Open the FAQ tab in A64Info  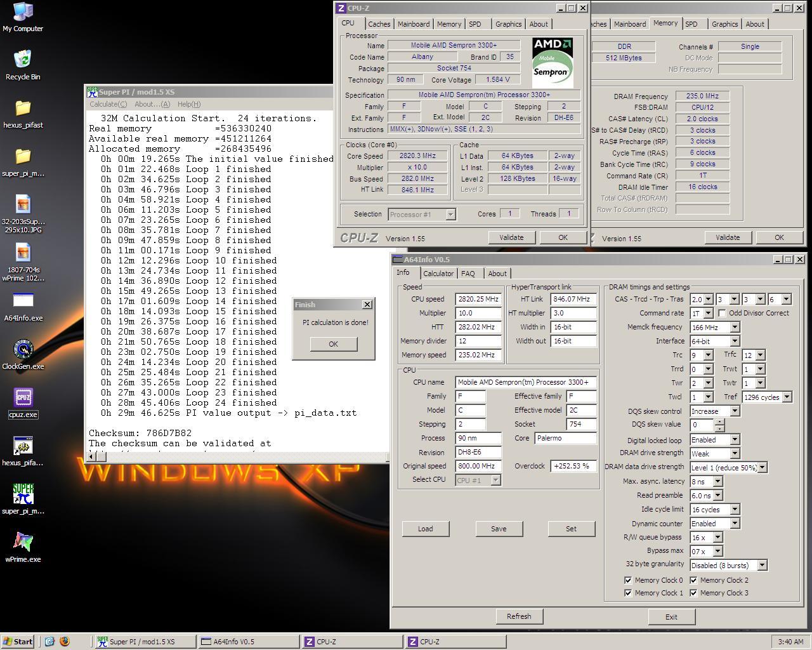click(x=468, y=274)
